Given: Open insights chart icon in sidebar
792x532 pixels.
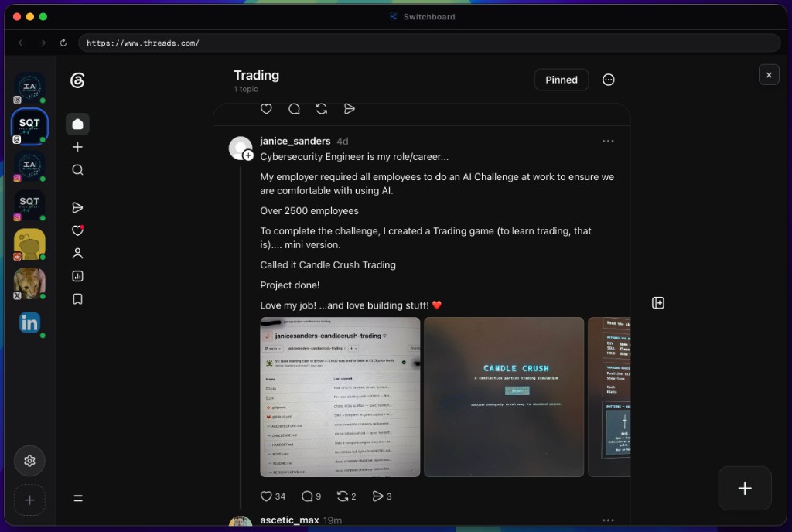Looking at the screenshot, I should pyautogui.click(x=77, y=276).
